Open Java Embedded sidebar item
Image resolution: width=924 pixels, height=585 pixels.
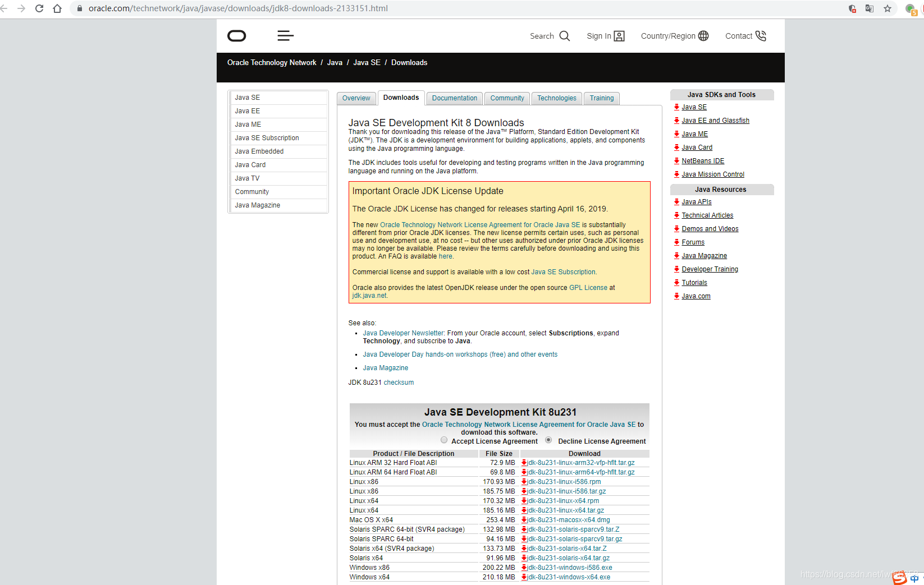point(279,151)
